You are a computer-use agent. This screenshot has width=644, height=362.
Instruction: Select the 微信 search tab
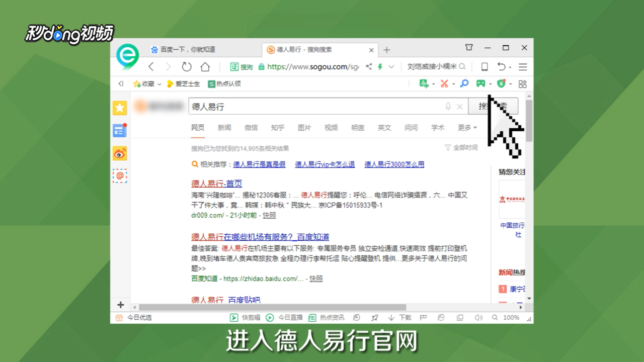tap(251, 128)
